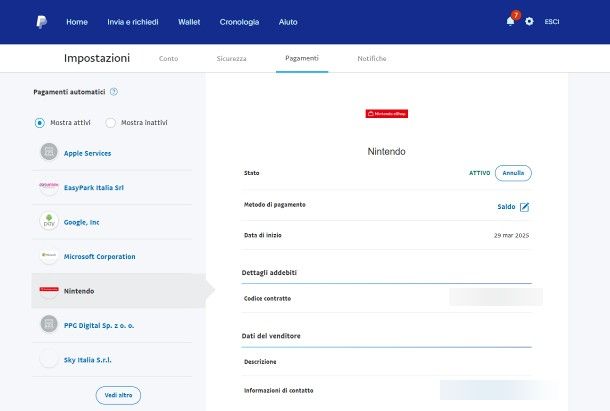Cancel the Nintendo payment with Annulla
The width and height of the screenshot is (610, 411).
pos(513,173)
